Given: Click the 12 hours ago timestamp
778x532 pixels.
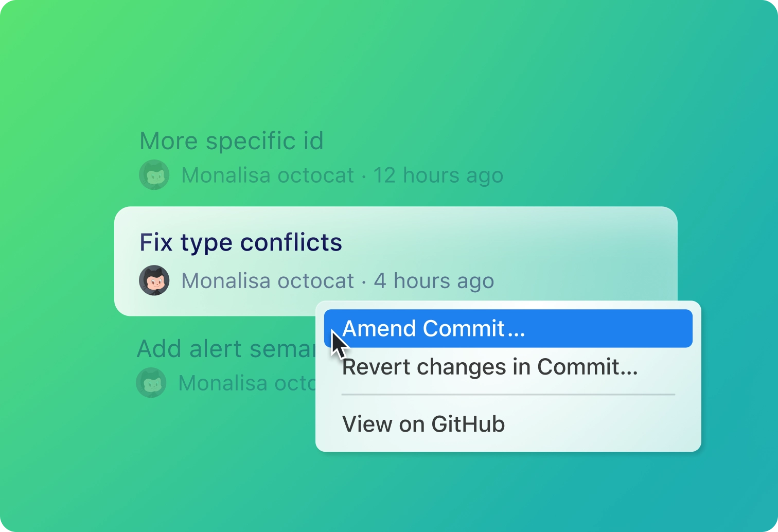Looking at the screenshot, I should click(x=438, y=174).
